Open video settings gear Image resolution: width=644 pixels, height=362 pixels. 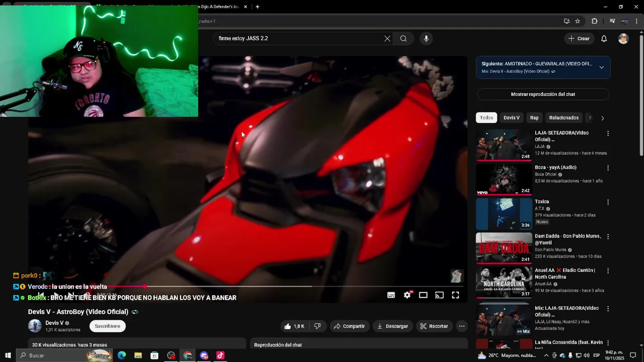(407, 295)
